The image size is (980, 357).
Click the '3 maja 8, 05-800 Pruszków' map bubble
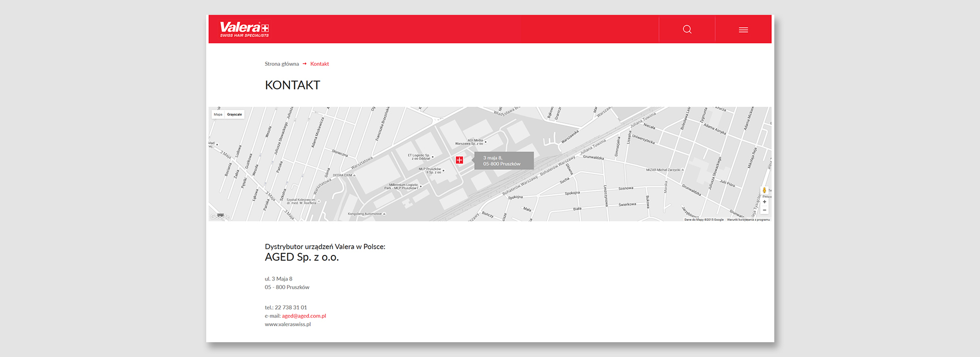504,161
